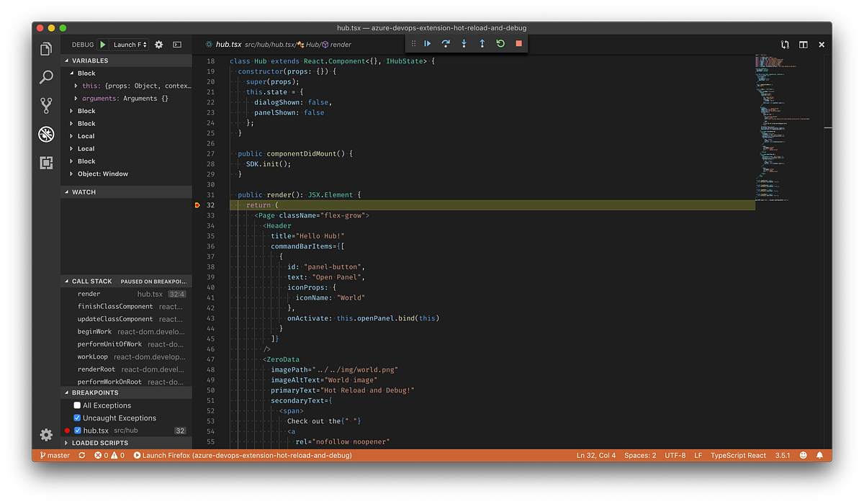Click the Step Over debug icon
The height and width of the screenshot is (504, 864).
(445, 44)
